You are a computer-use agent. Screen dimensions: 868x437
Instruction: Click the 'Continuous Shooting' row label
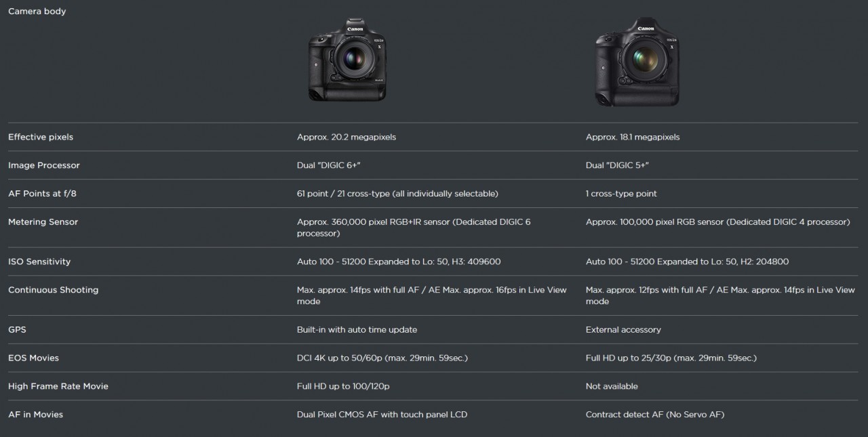[53, 290]
